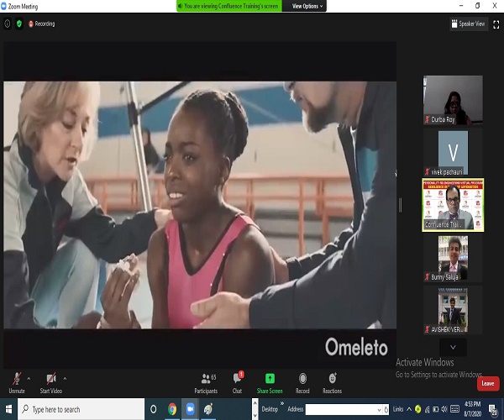
Task: Click the yellow-green tray icon
Action: (x=417, y=409)
